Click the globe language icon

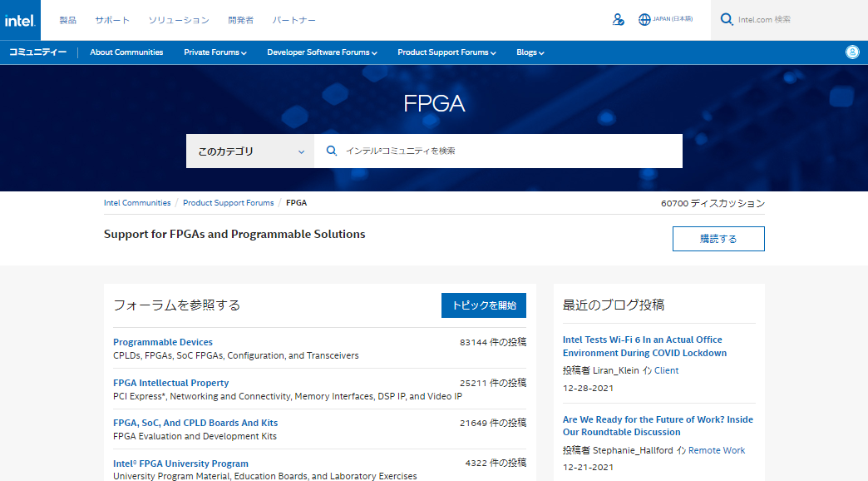coord(644,20)
